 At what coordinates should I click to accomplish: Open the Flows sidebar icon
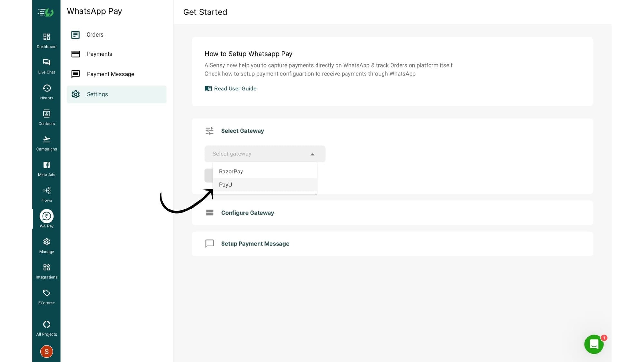pyautogui.click(x=46, y=190)
